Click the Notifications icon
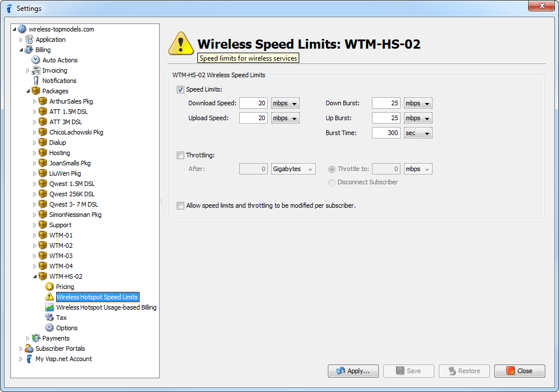 click(x=35, y=81)
